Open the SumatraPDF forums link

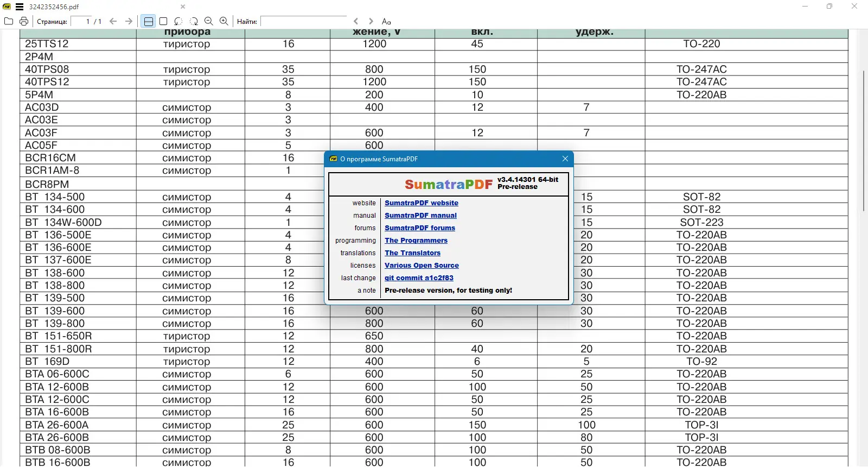click(420, 228)
